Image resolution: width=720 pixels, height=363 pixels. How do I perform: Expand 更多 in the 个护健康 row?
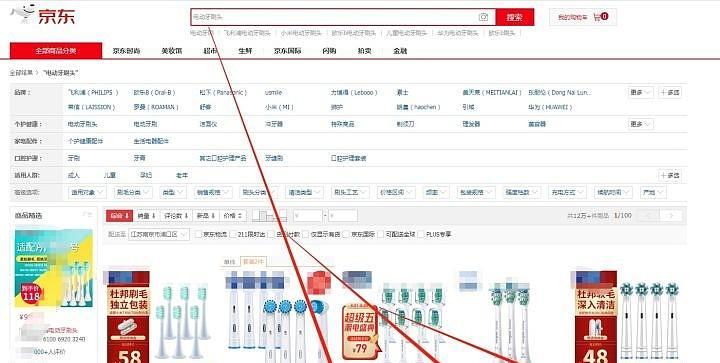(640, 124)
